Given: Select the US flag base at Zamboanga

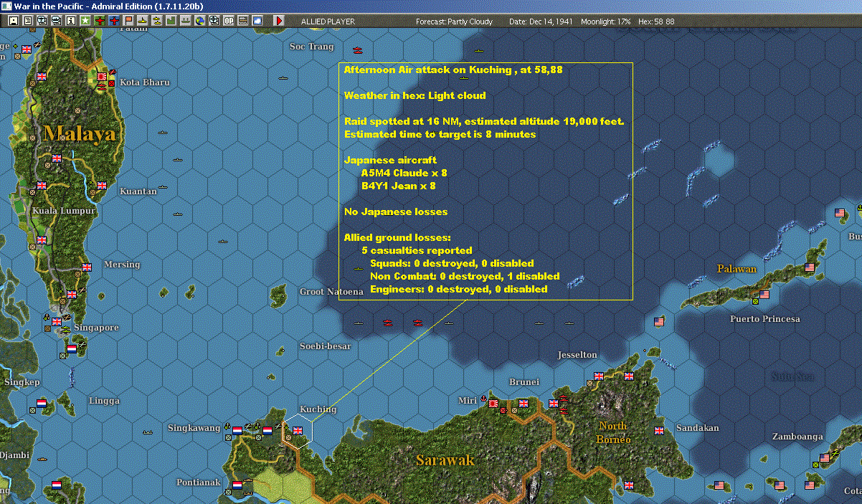Looking at the screenshot, I should coord(825,457).
